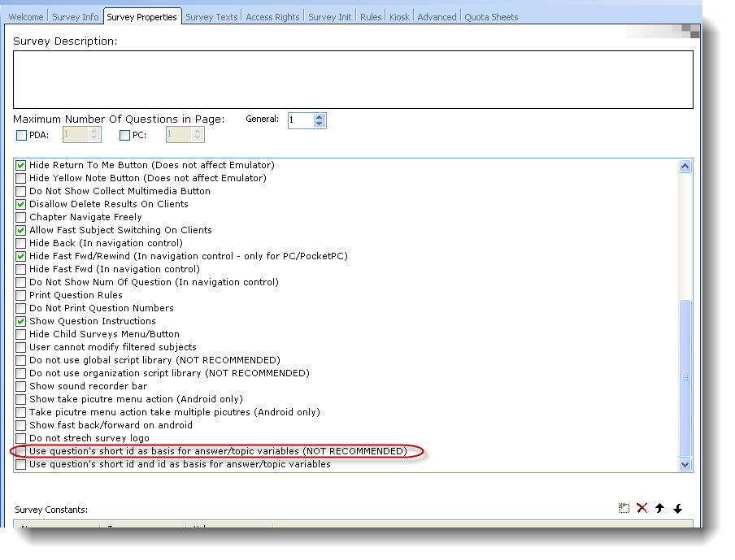Enable the Print Question Rules checkbox
The image size is (735, 560).
(20, 295)
